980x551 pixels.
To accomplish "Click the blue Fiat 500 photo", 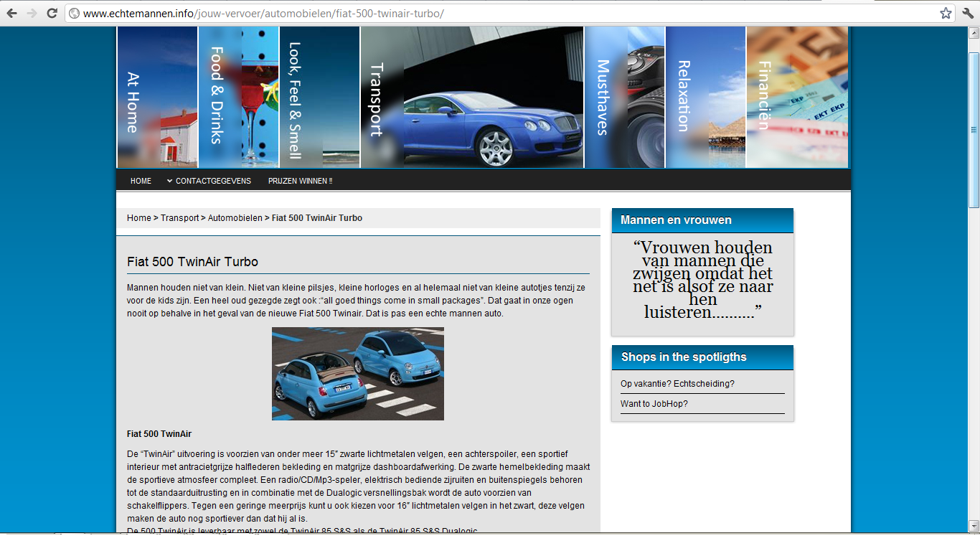I will tap(357, 374).
